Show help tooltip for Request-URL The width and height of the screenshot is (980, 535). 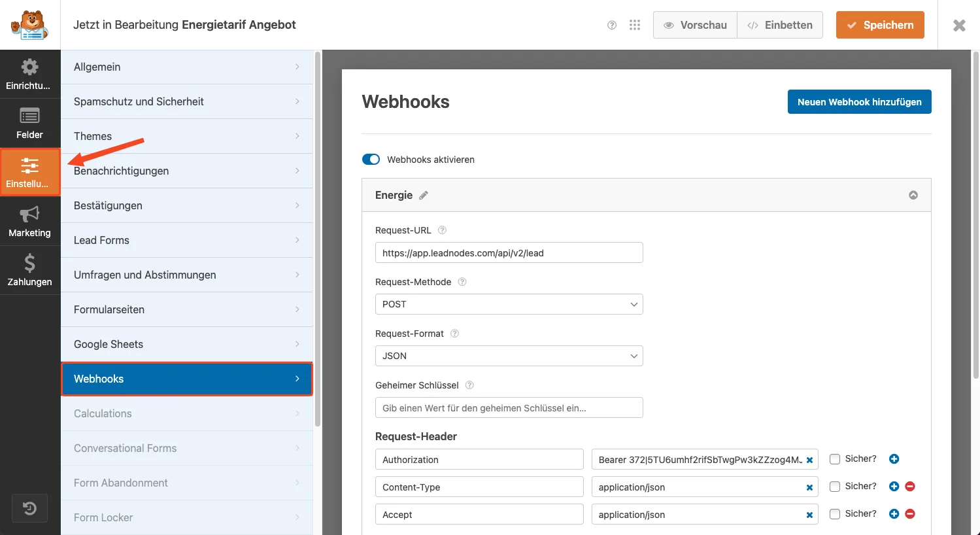pyautogui.click(x=442, y=230)
